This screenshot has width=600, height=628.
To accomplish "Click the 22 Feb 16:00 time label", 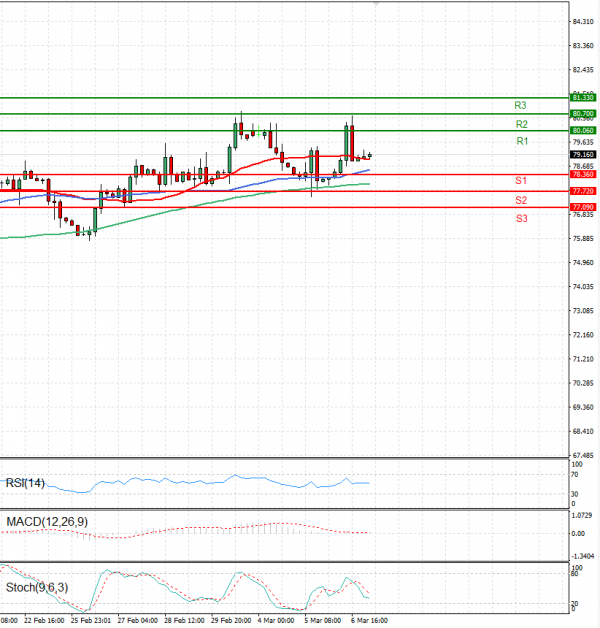I will 44,620.
